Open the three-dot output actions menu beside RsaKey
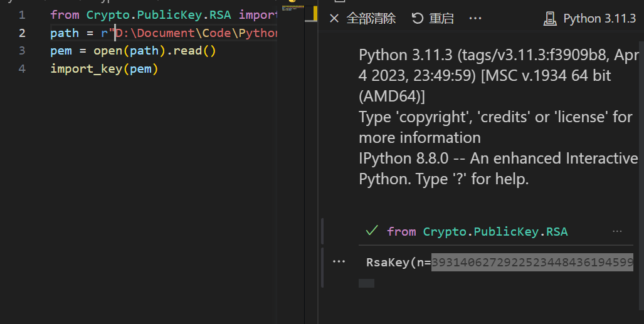Screen dimensions: 644x324 (339, 262)
